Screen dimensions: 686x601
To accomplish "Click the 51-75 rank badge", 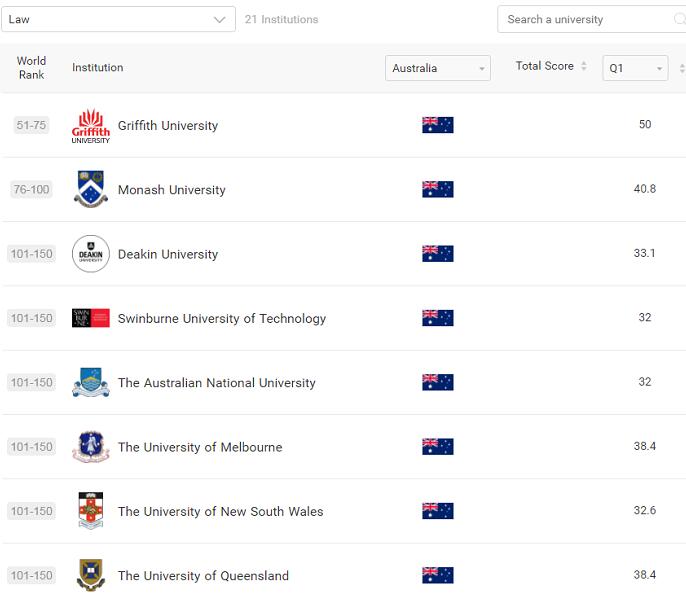I will (x=31, y=125).
